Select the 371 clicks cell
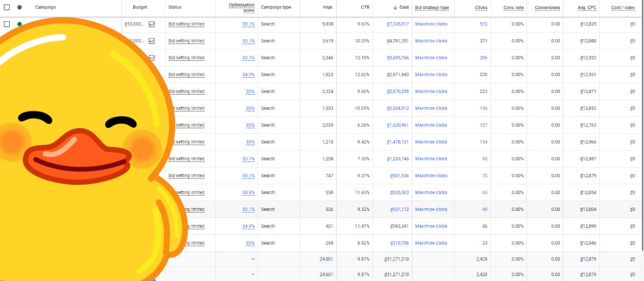The image size is (644, 281). click(x=484, y=41)
